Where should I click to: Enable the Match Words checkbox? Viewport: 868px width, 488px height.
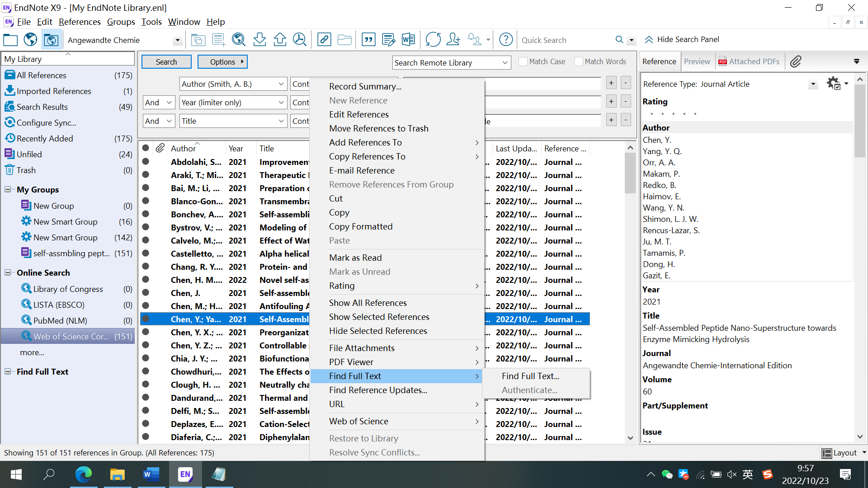578,61
